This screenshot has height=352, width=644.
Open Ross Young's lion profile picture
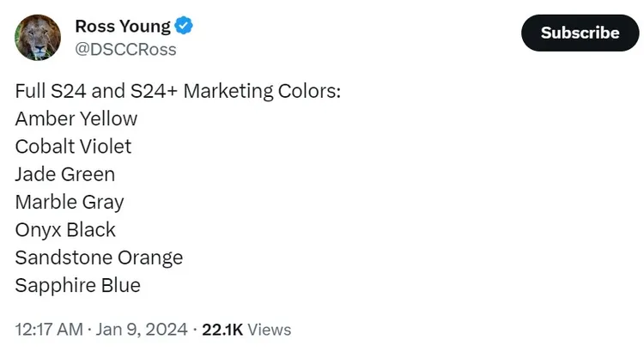coord(38,38)
